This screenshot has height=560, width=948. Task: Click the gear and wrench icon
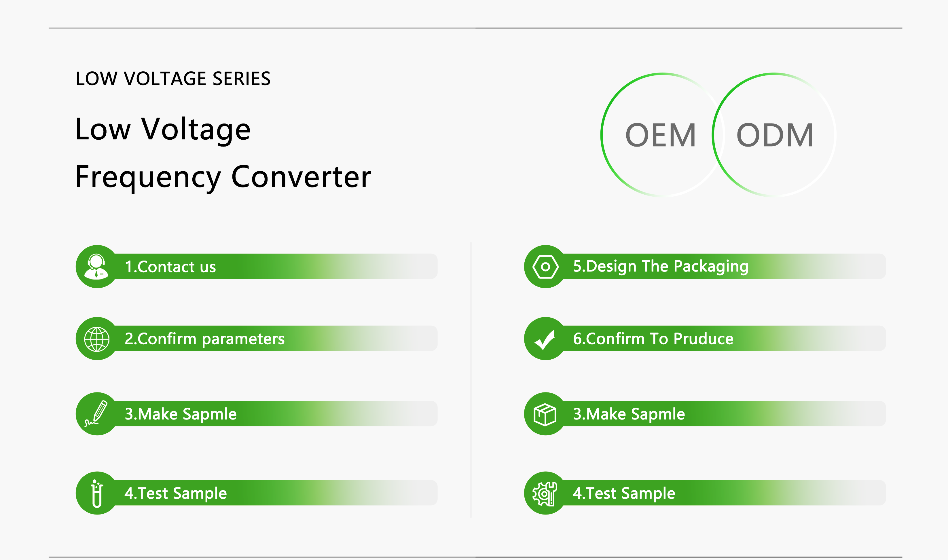[x=545, y=493]
